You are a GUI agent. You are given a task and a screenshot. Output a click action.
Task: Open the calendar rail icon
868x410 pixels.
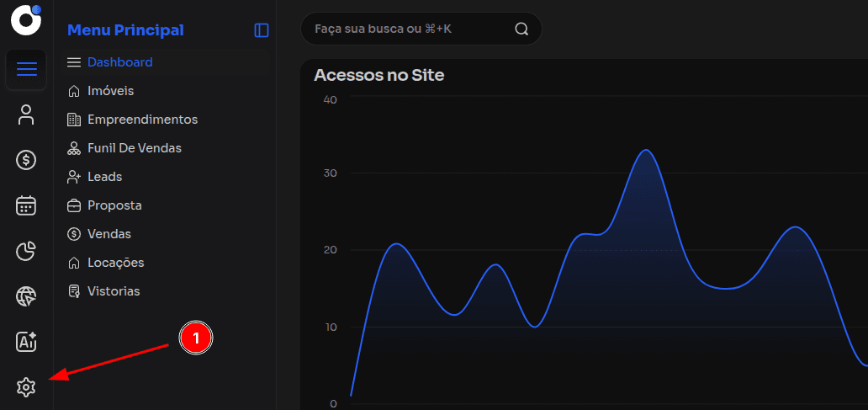[x=26, y=205]
